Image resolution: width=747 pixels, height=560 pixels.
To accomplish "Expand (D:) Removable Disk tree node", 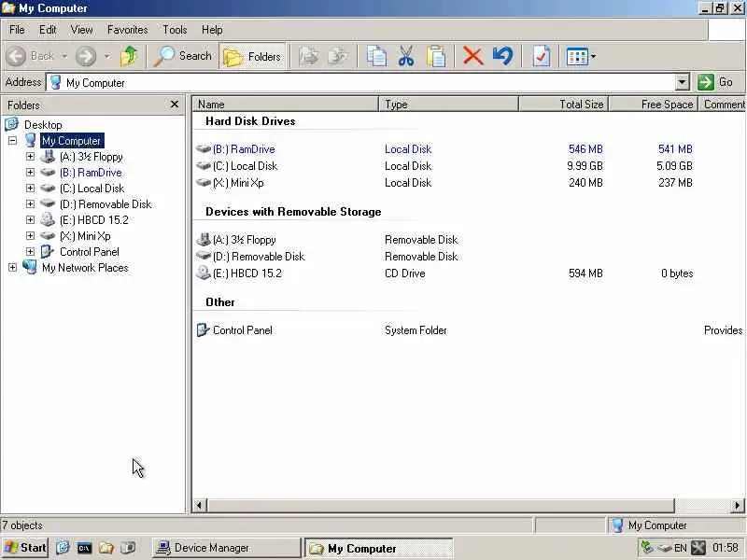I will pos(30,203).
